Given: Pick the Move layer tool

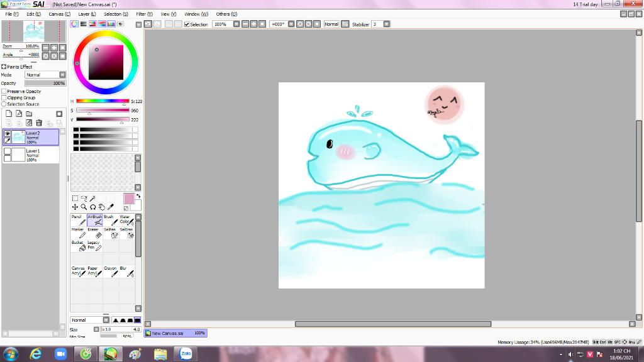Looking at the screenshot, I should (75, 207).
